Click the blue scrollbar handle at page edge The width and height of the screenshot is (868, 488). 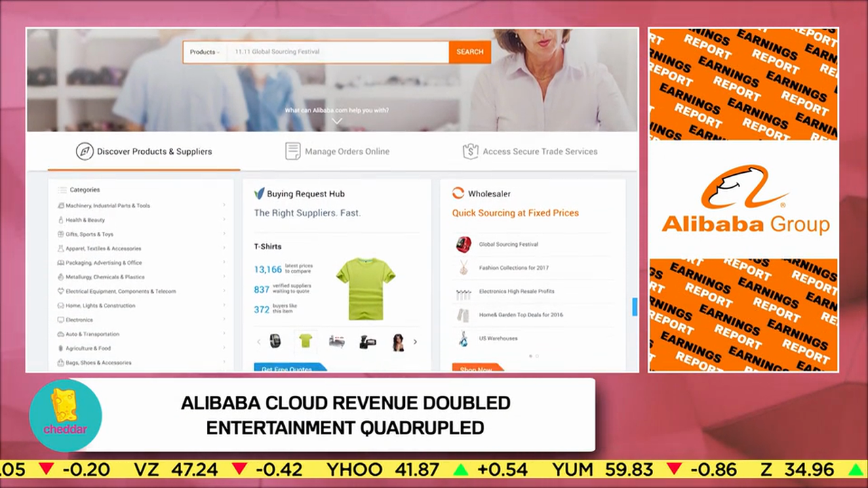point(635,306)
